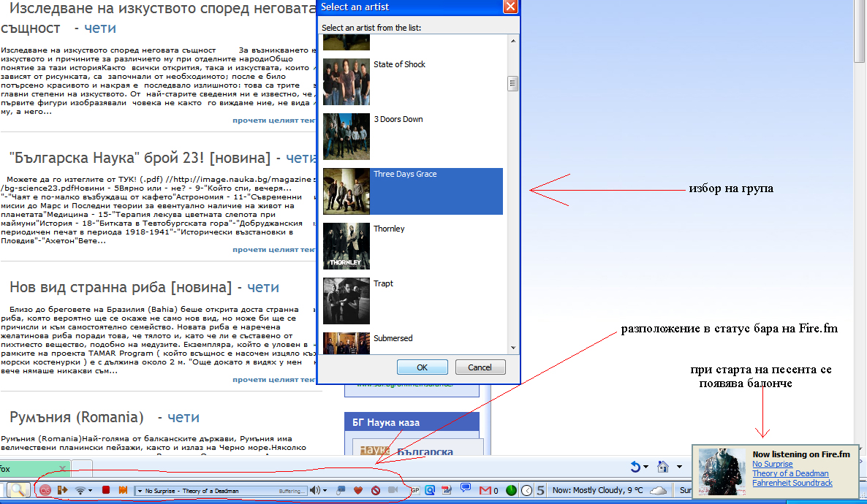Love the current track with heart icon
Screen dimensions: 867x504
pos(357,490)
